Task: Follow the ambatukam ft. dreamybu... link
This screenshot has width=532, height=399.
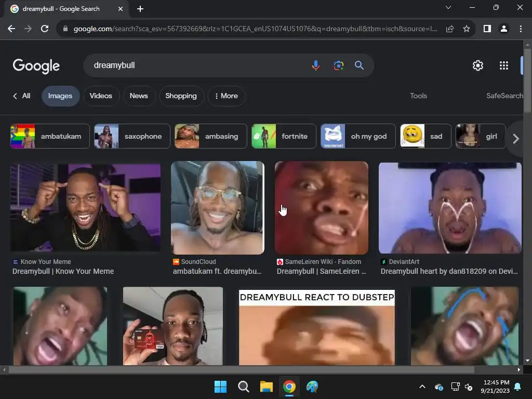Action: point(217,271)
